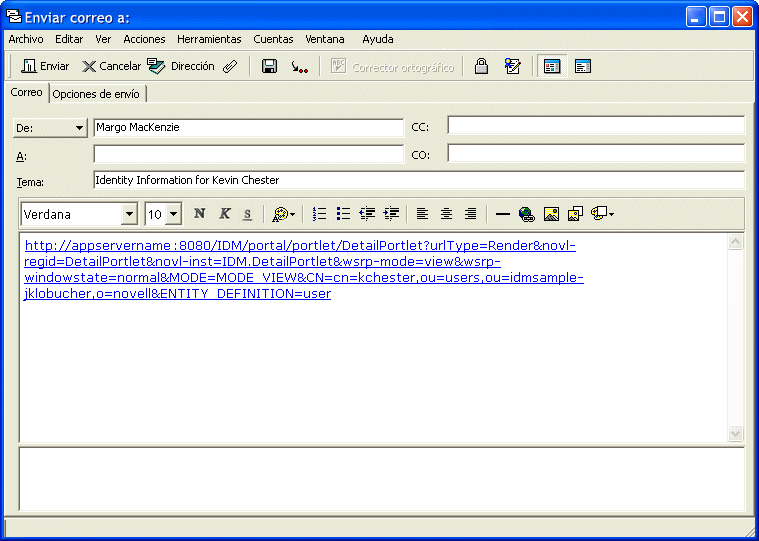Align text left
759x541 pixels.
[x=422, y=213]
